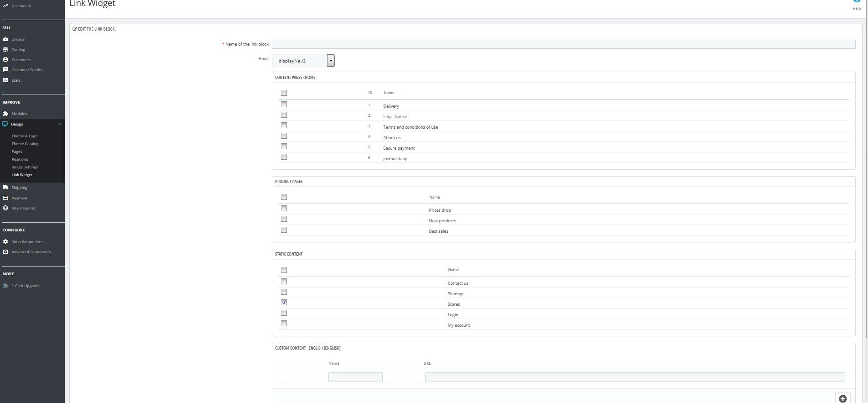Screen dimensions: 868x403
Task: Click the custom content Name input
Action: click(355, 377)
